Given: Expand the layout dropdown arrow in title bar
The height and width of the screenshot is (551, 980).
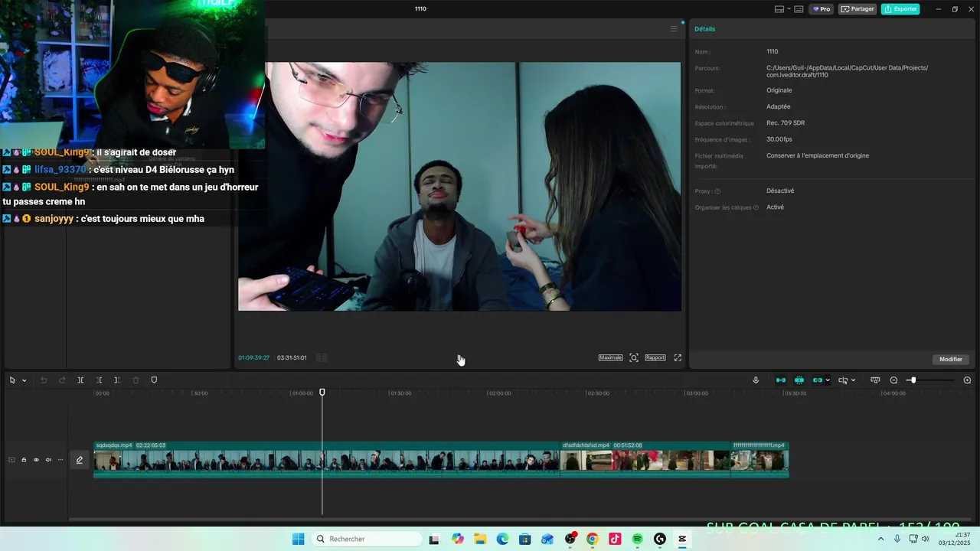Looking at the screenshot, I should coord(788,9).
